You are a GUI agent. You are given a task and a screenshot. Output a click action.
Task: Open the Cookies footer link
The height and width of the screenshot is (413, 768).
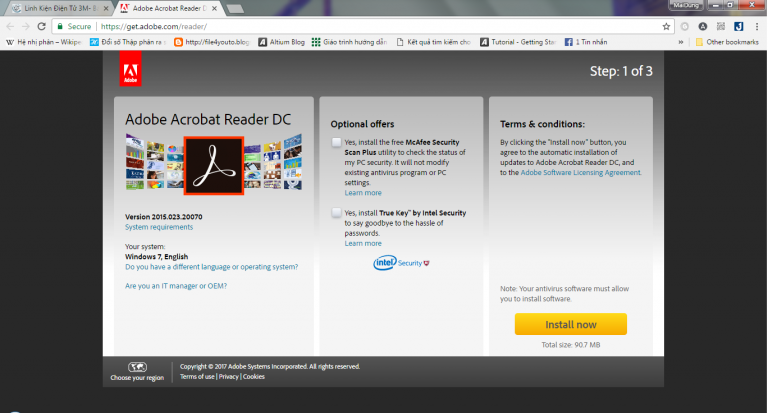(x=254, y=376)
